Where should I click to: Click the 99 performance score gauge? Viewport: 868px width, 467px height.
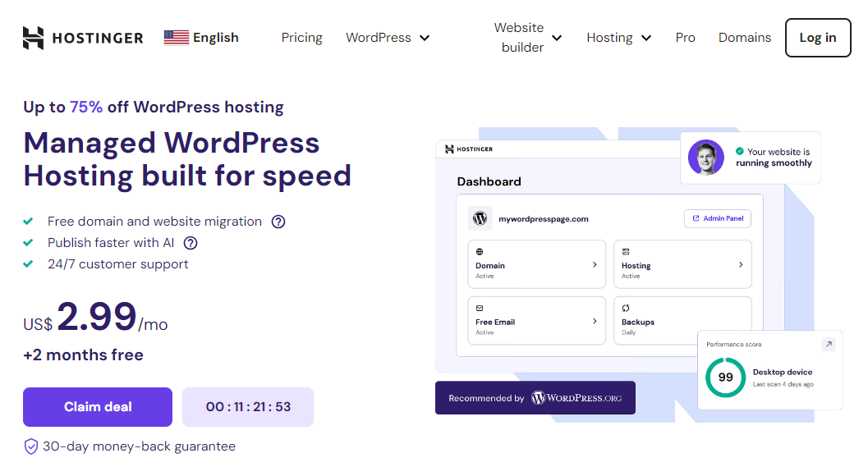pyautogui.click(x=725, y=378)
